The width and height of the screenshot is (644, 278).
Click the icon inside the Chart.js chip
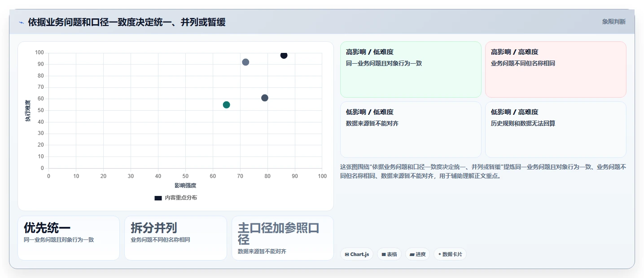(347, 254)
